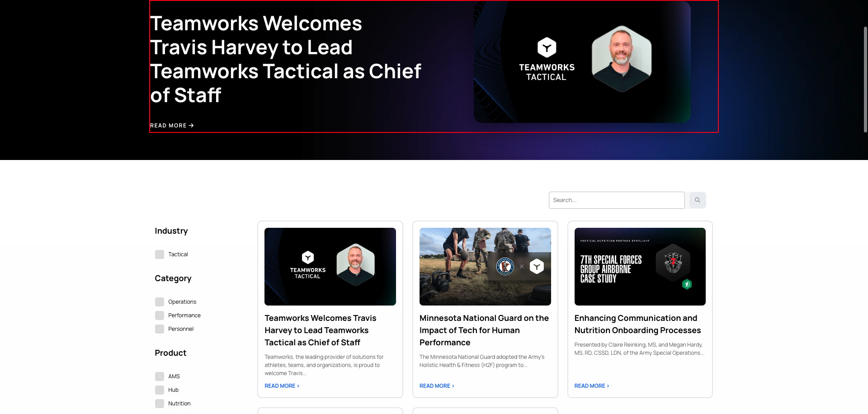Enable the Tactical industry checkbox
The width and height of the screenshot is (868, 414).
160,254
